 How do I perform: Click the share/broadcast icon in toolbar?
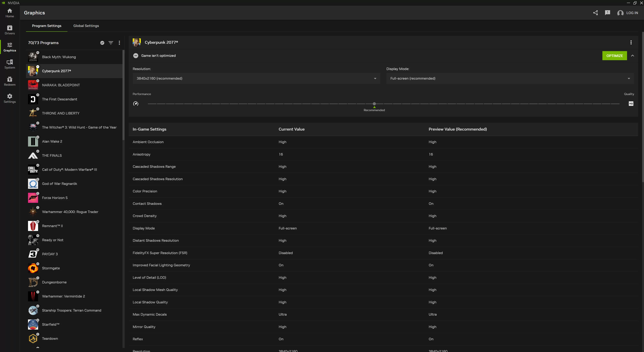(595, 13)
